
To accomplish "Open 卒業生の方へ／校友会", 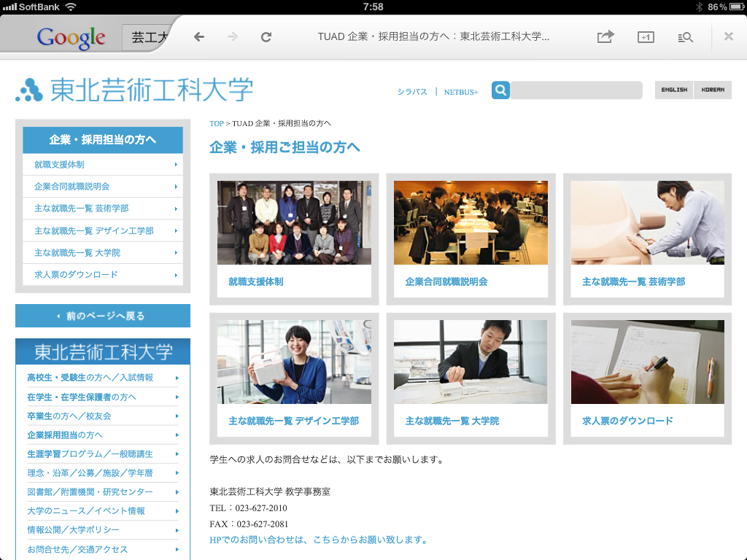I will [103, 416].
